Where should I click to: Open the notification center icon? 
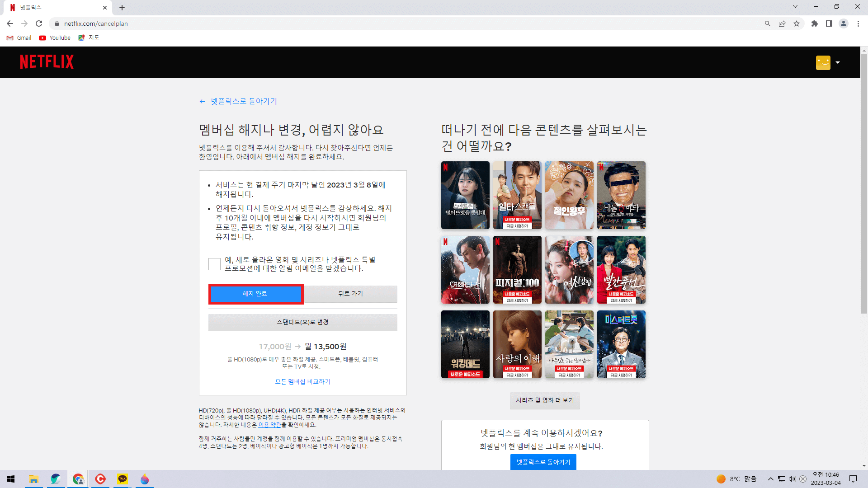pos(853,479)
